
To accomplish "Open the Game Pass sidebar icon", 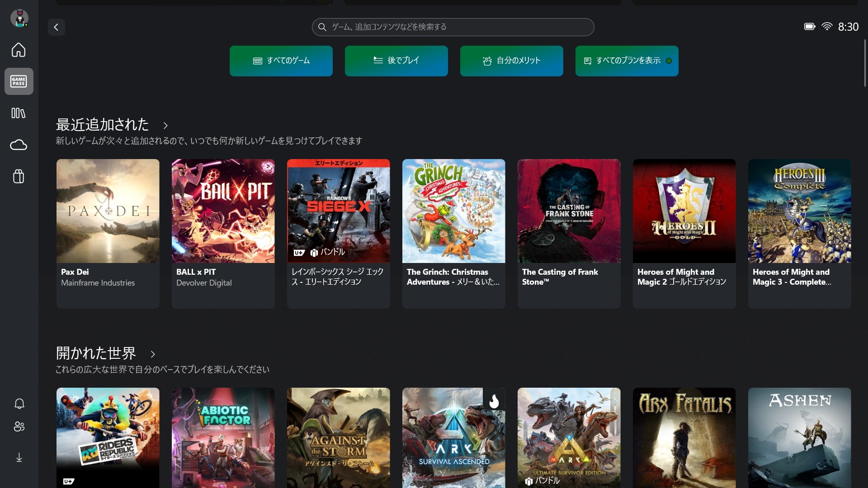I will (19, 81).
